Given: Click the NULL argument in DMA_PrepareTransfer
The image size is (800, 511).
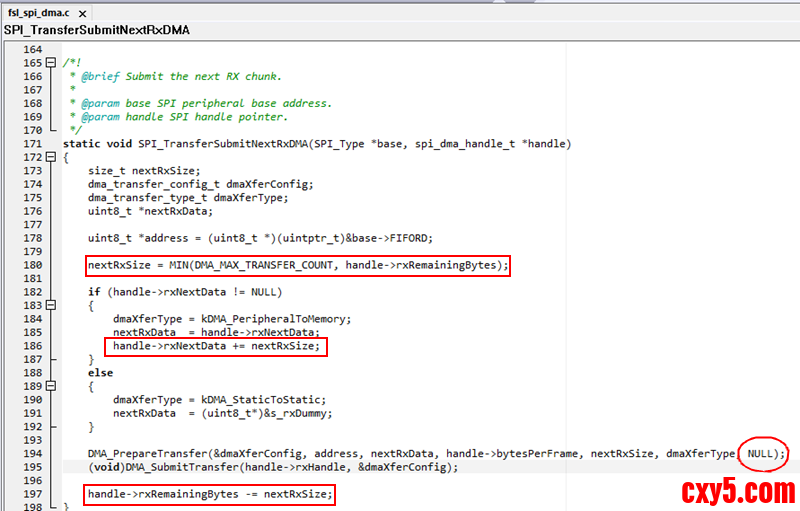Looking at the screenshot, I should (x=760, y=453).
